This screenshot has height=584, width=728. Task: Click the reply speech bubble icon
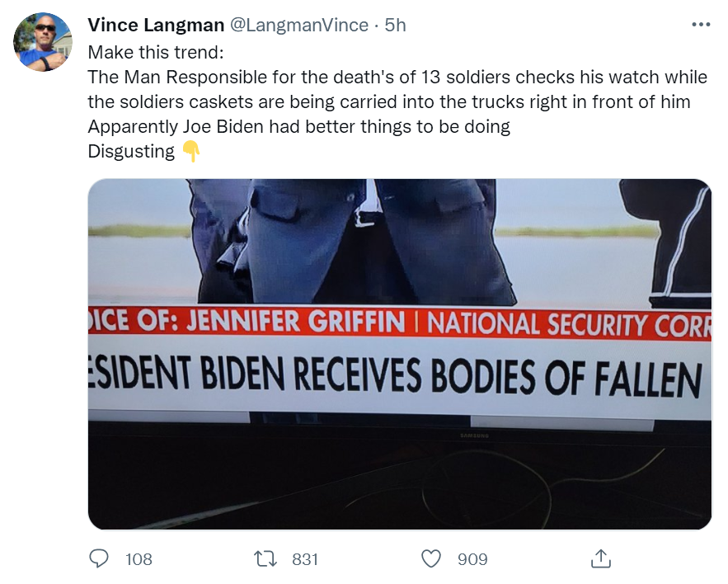99,559
